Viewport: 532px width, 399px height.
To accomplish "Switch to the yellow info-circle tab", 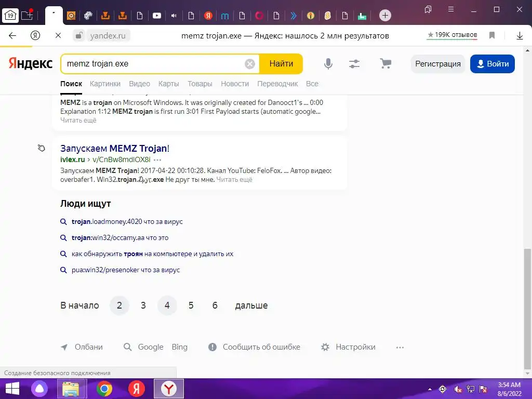I will (x=310, y=16).
